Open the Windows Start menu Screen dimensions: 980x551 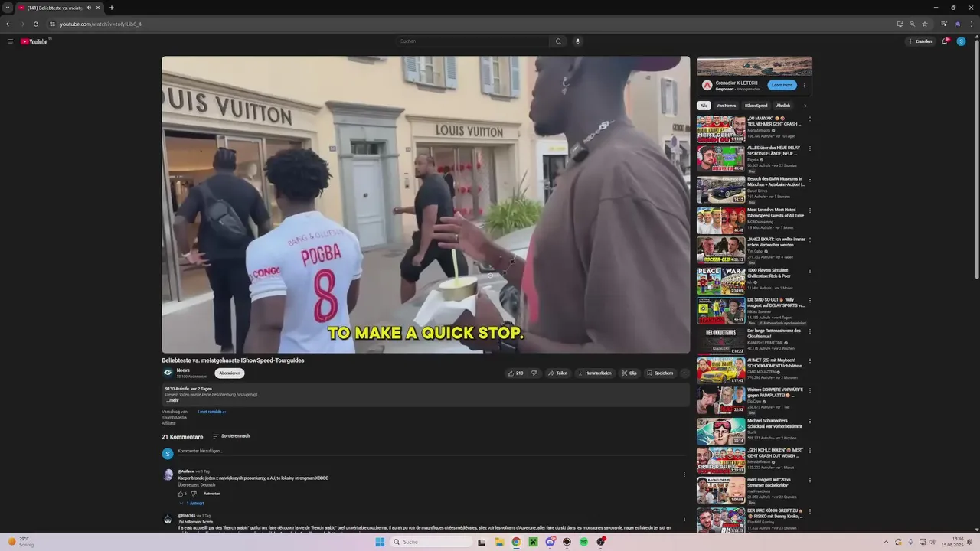[x=380, y=542]
